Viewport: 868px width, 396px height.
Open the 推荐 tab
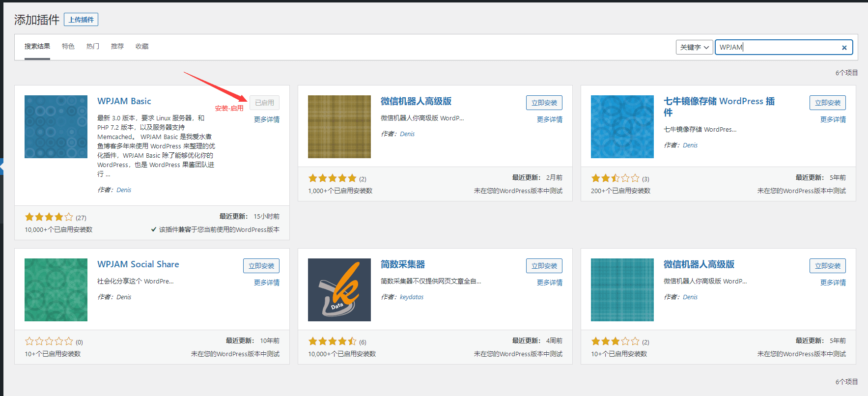click(117, 46)
